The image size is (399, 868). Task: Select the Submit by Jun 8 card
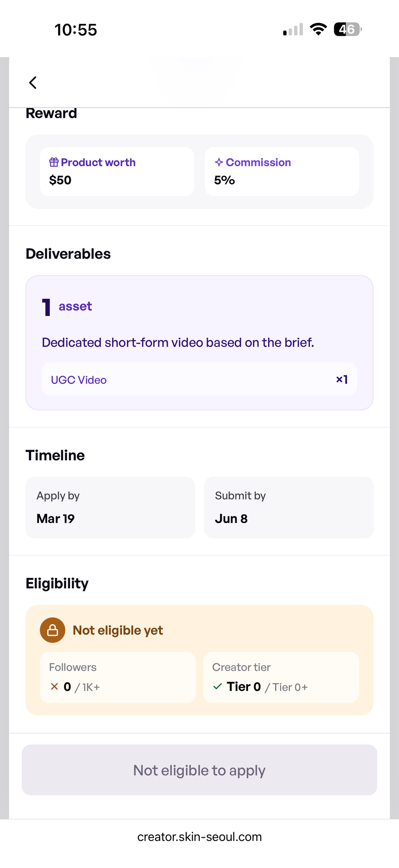tap(289, 508)
